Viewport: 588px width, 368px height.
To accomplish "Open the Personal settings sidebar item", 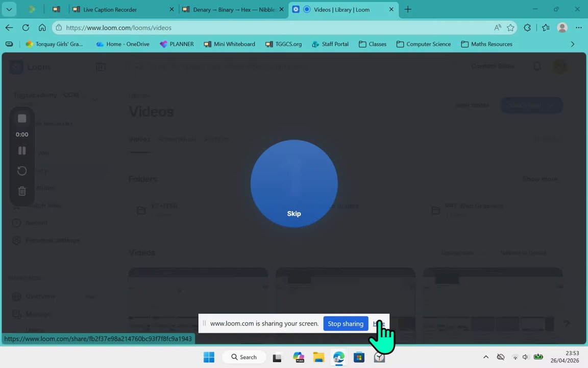I will (x=46, y=240).
